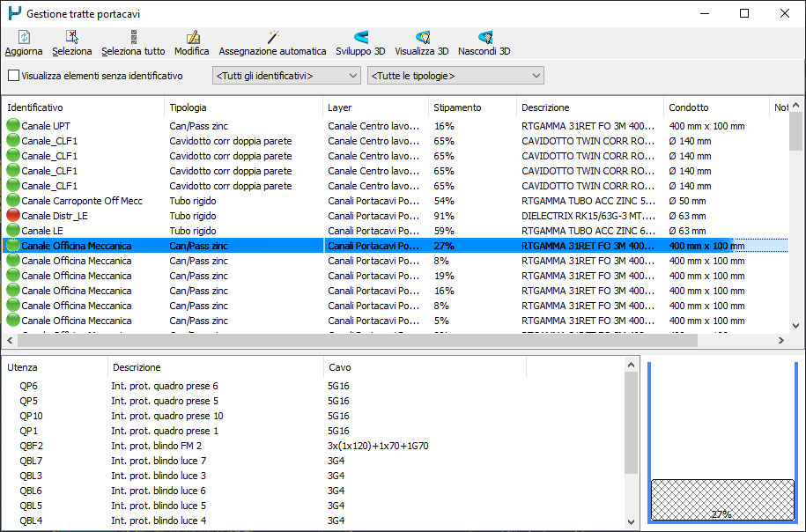806x532 pixels.
Task: Click the app icon in the title bar
Action: 14,13
